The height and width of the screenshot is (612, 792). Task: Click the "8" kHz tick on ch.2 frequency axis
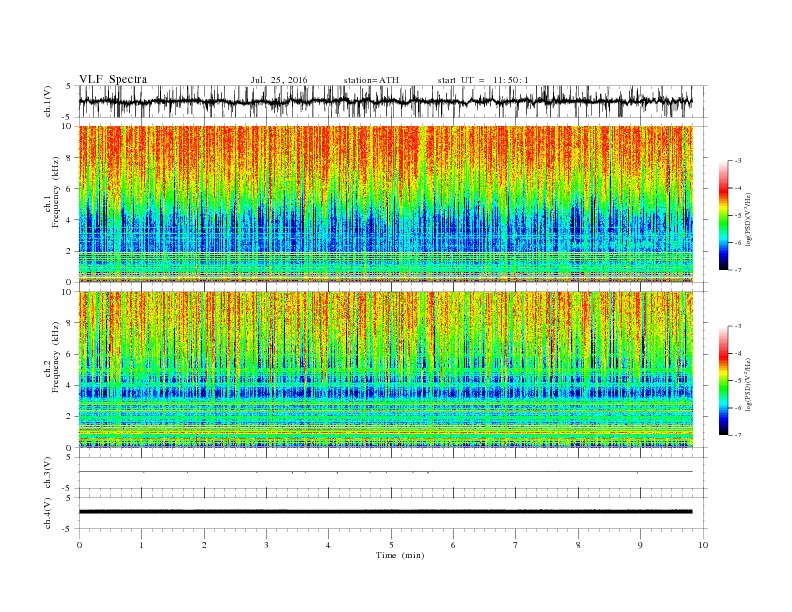(x=69, y=323)
